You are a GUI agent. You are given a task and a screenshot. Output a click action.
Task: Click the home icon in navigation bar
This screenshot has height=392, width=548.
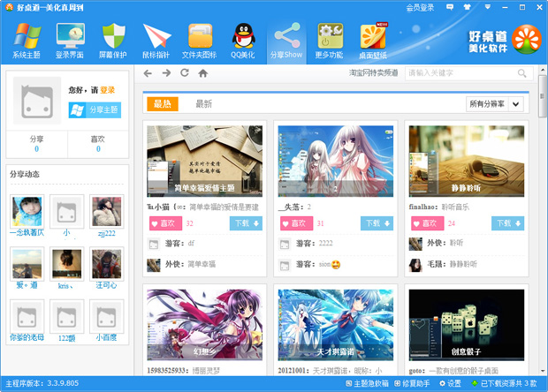point(203,73)
